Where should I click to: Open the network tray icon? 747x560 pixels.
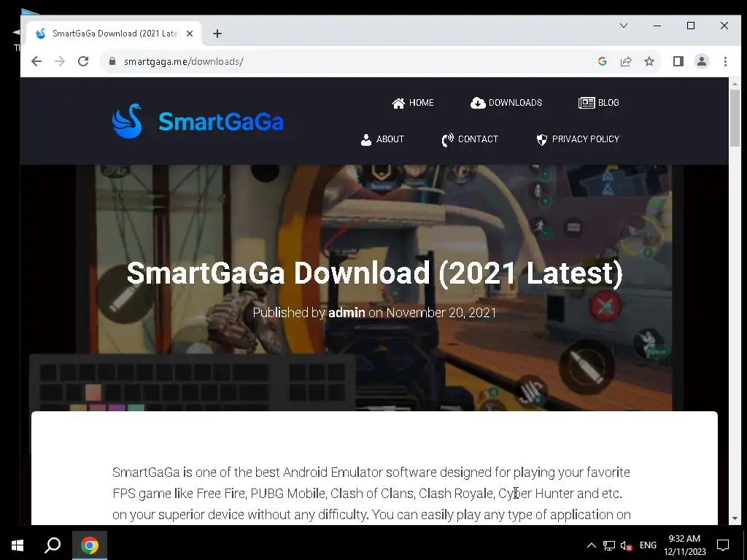609,545
